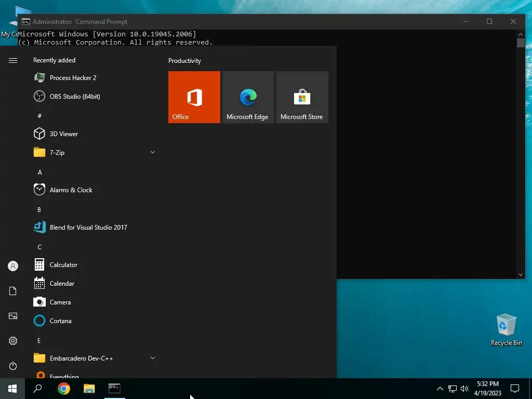Open Cortana
The image size is (532, 399).
95,321
